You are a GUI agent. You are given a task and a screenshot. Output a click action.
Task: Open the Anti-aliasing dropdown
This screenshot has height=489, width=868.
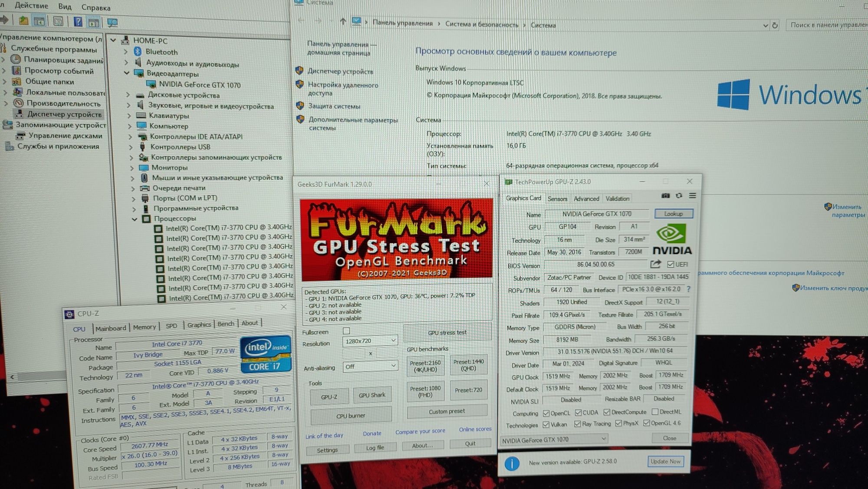coord(370,367)
